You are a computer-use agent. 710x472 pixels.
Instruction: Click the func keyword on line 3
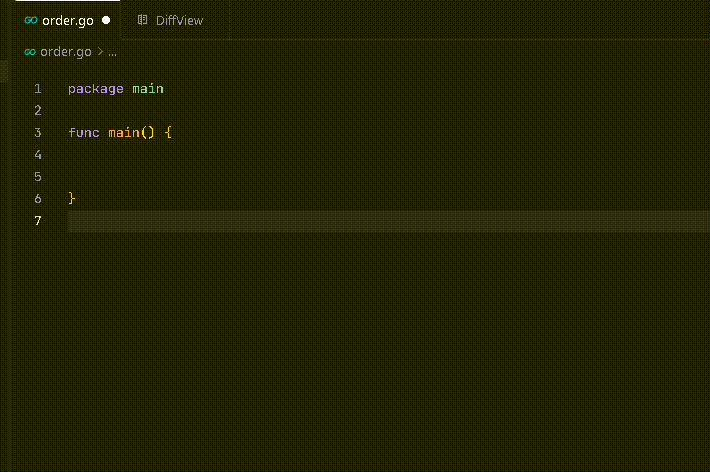[x=84, y=133]
